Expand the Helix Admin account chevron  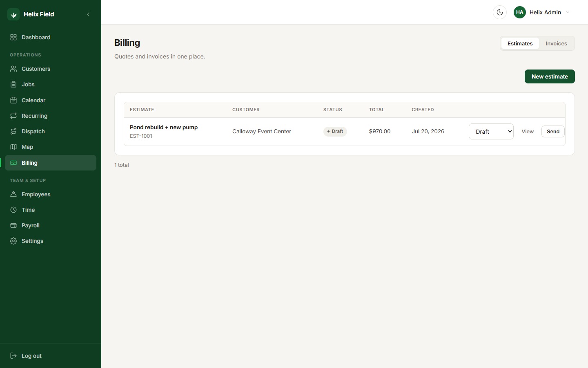tap(568, 12)
